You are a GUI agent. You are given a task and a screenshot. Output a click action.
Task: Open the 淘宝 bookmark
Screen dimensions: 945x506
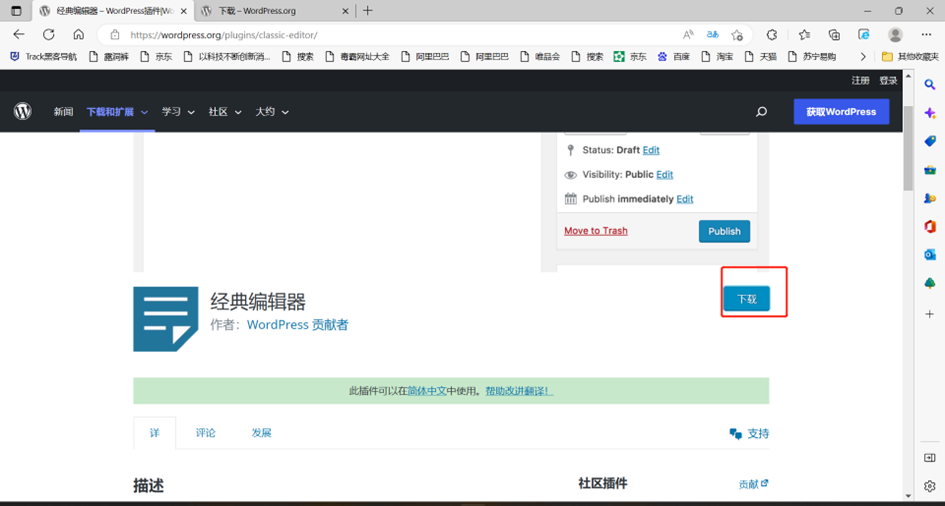pos(717,57)
